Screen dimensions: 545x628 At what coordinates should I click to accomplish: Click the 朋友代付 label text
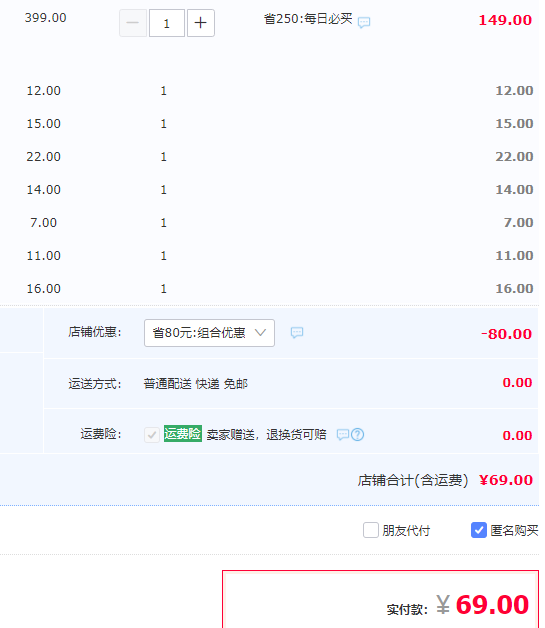pyautogui.click(x=406, y=531)
